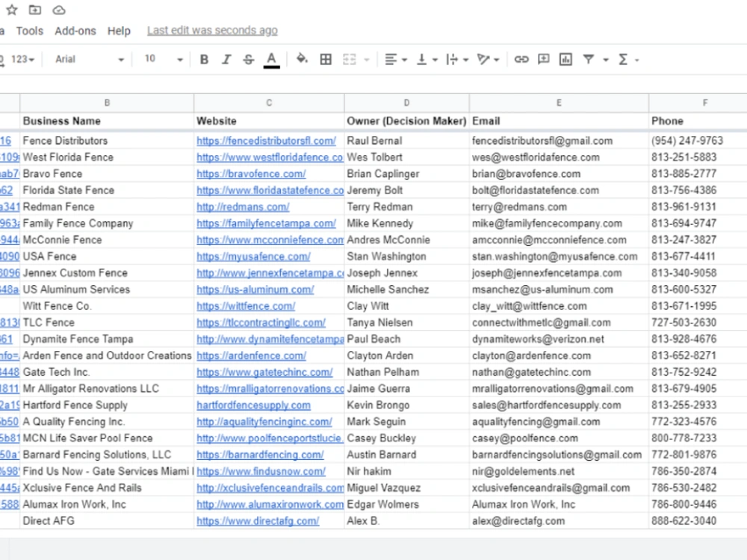Image resolution: width=747 pixels, height=560 pixels.
Task: Open redmans.com website link
Action: coord(243,207)
